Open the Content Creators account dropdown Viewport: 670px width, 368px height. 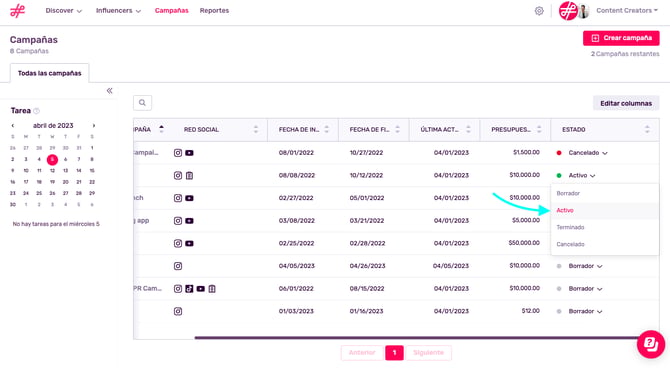point(627,11)
